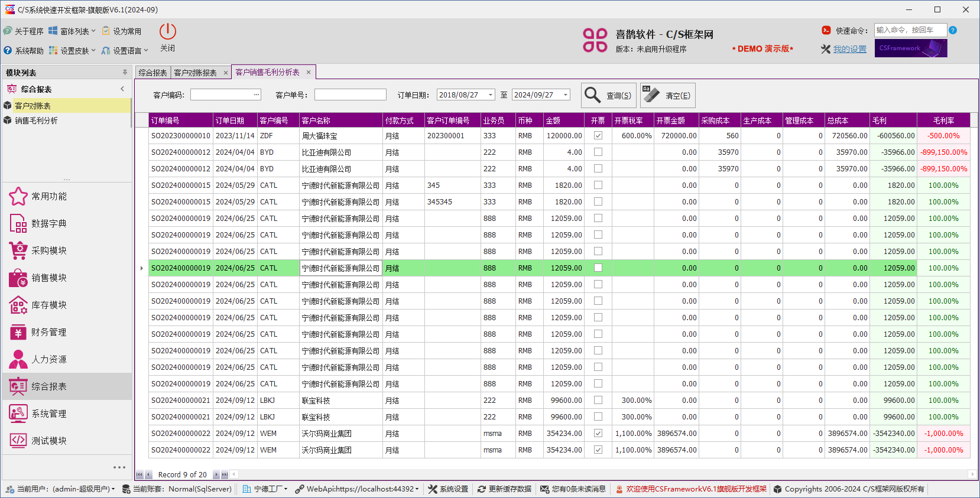Open the start date 2018/08/27 dropdown
The height and width of the screenshot is (498, 980).
[x=491, y=95]
